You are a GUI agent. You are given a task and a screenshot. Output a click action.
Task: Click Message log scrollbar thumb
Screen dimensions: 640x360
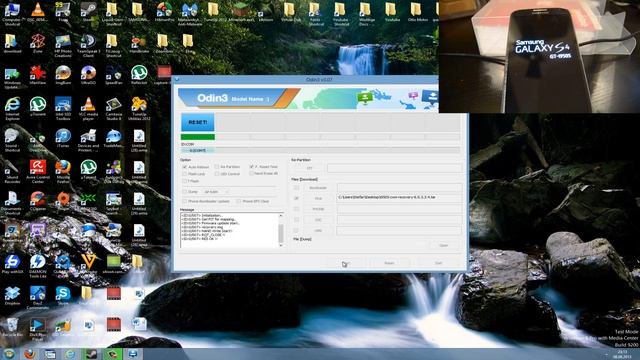281,233
